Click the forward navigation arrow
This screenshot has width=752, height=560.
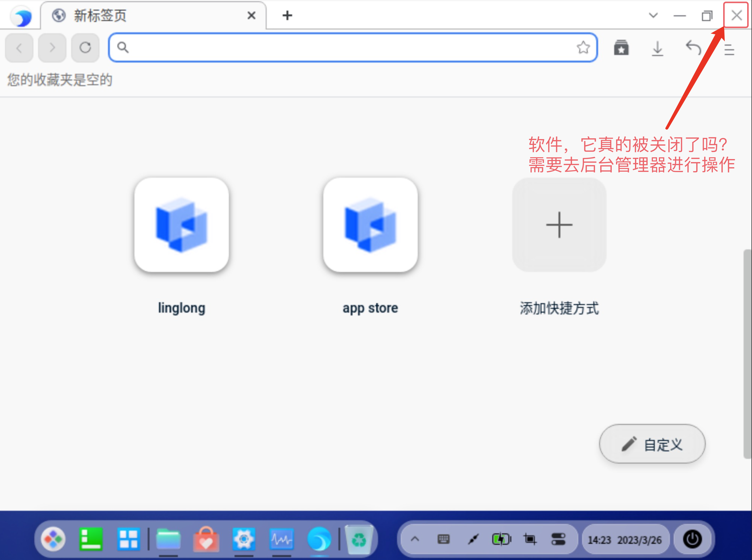(52, 47)
